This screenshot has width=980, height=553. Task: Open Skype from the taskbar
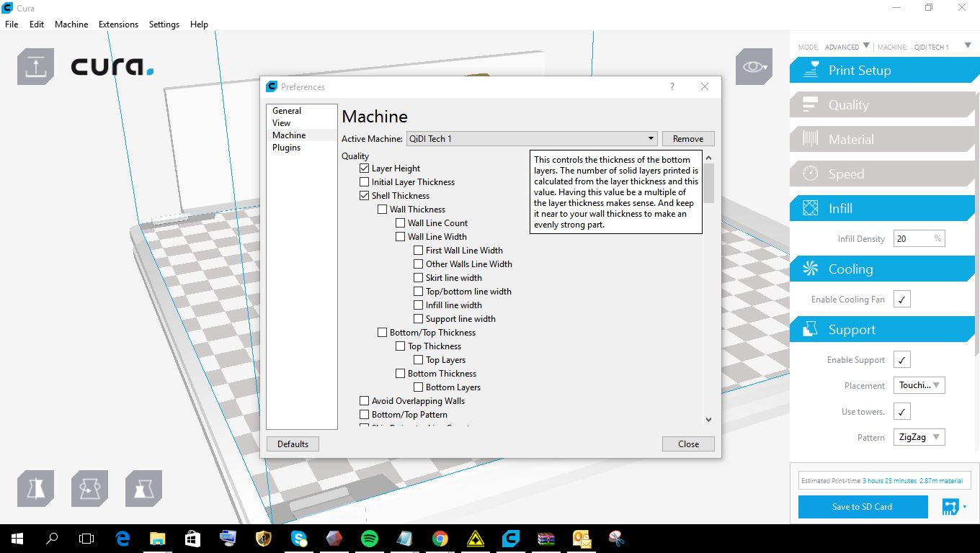pyautogui.click(x=299, y=538)
